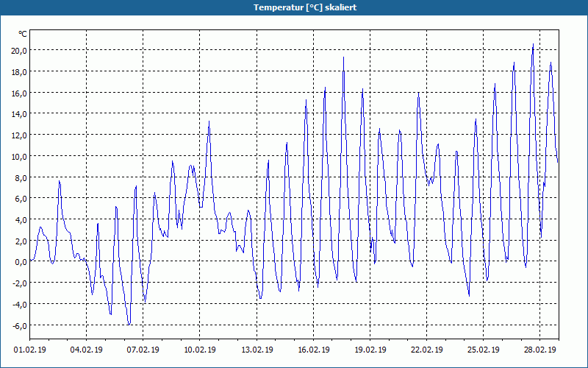Click the 16,0 y-axis label
This screenshot has height=368, width=588.
19,93
